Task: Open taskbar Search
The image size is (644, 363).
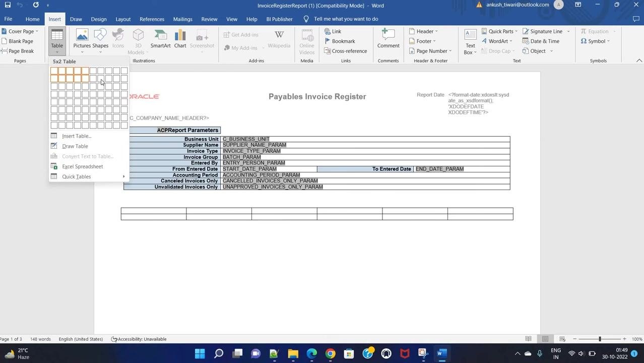Action: point(219,353)
